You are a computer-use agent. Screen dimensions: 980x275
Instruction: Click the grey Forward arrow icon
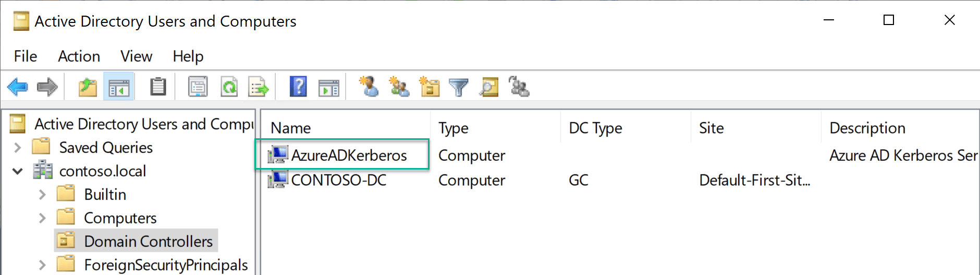click(x=47, y=87)
